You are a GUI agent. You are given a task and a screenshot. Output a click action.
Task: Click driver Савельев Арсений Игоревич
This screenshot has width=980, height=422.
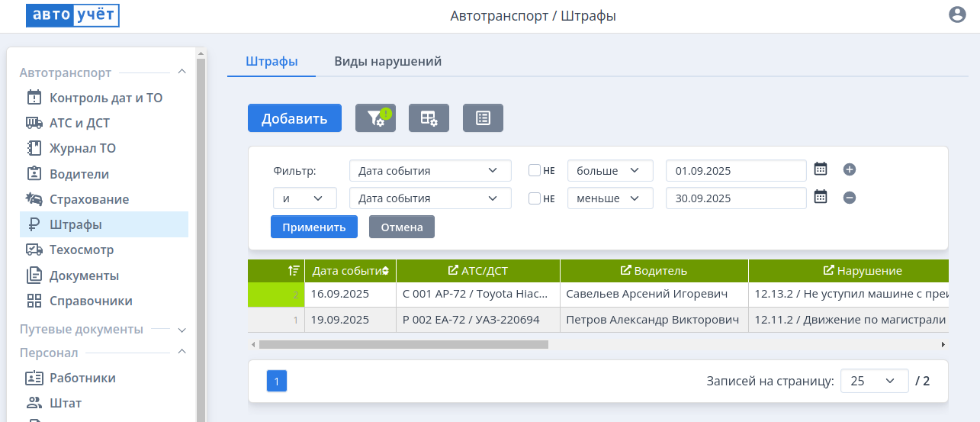(654, 294)
